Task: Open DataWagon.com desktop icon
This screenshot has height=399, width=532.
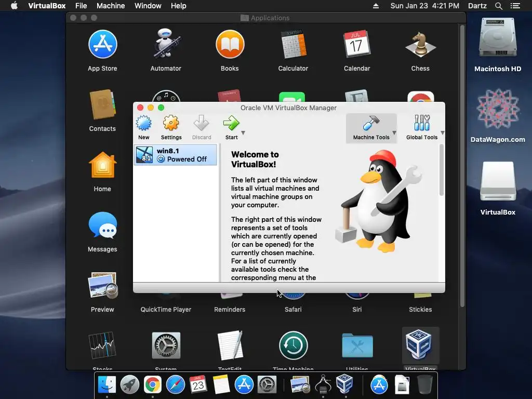Action: point(498,109)
